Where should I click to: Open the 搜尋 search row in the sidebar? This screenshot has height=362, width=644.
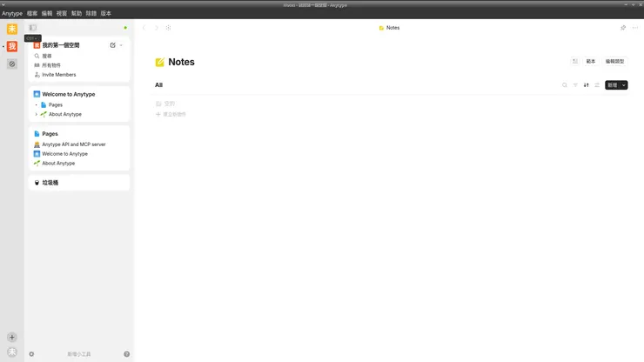click(79, 56)
